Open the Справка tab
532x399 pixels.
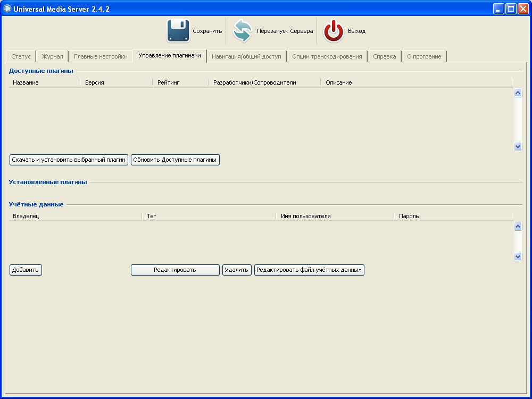pyautogui.click(x=385, y=56)
